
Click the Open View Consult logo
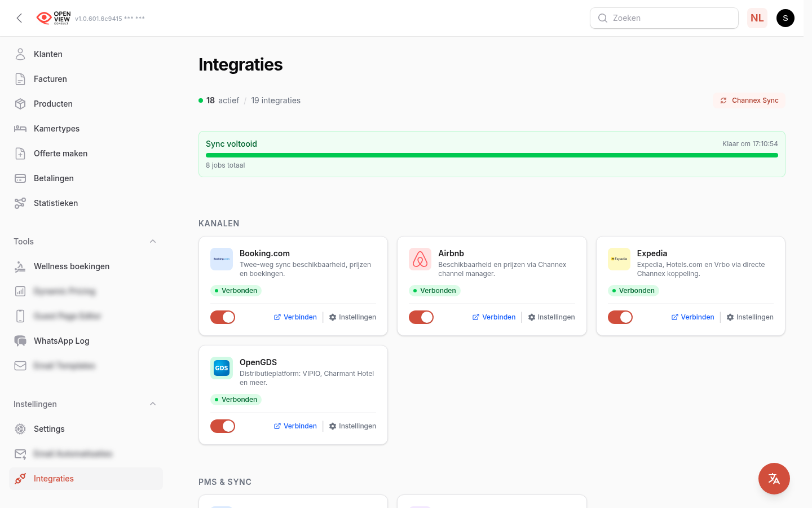(x=54, y=18)
